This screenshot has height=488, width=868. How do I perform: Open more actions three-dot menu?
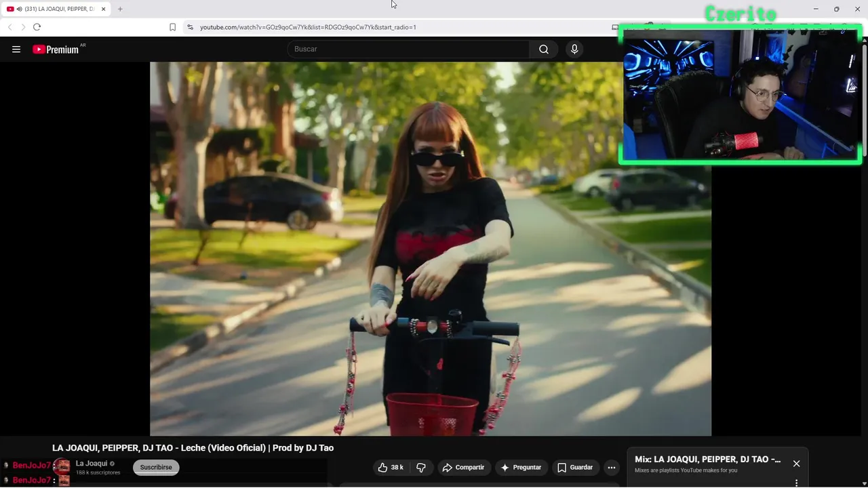611,468
